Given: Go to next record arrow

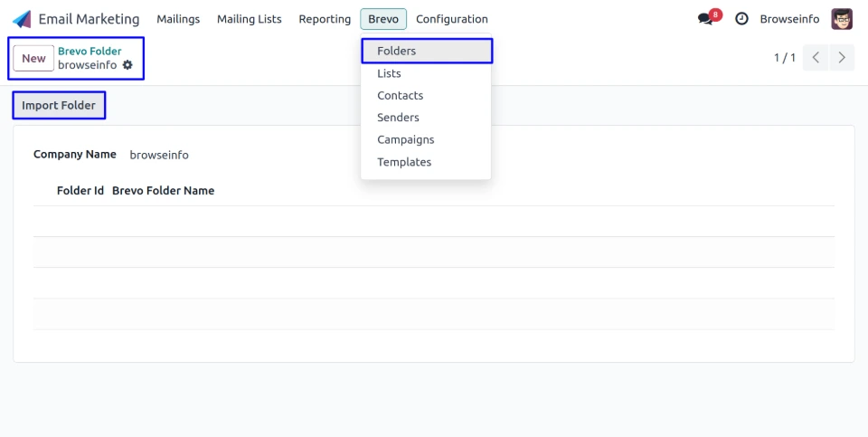Looking at the screenshot, I should 842,58.
